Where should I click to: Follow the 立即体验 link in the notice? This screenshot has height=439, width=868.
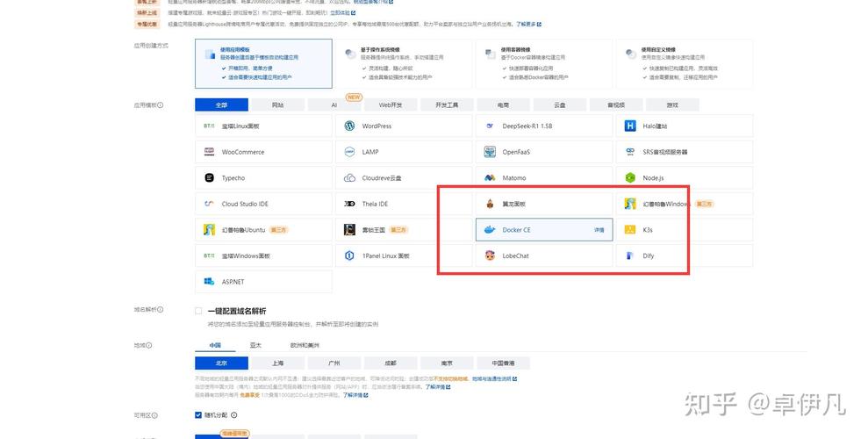[342, 13]
